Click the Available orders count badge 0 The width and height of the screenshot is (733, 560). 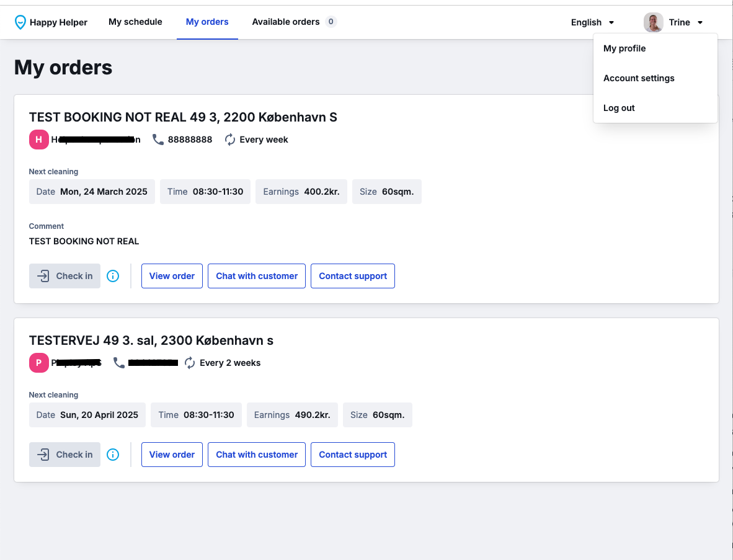(x=331, y=22)
